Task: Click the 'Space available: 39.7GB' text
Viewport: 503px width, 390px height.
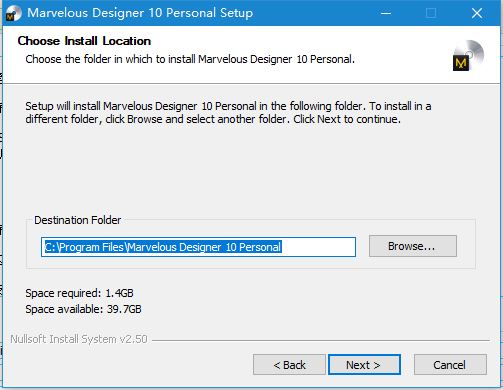Action: pos(83,309)
